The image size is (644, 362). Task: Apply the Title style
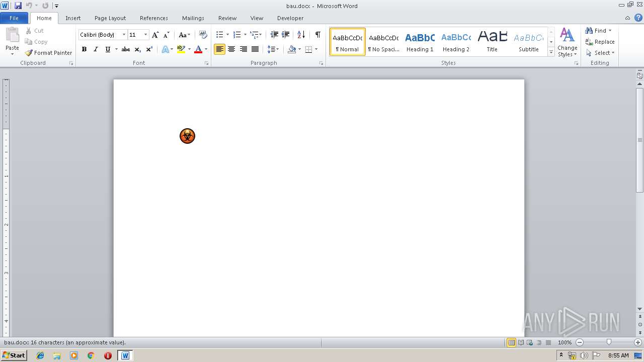coord(492,41)
